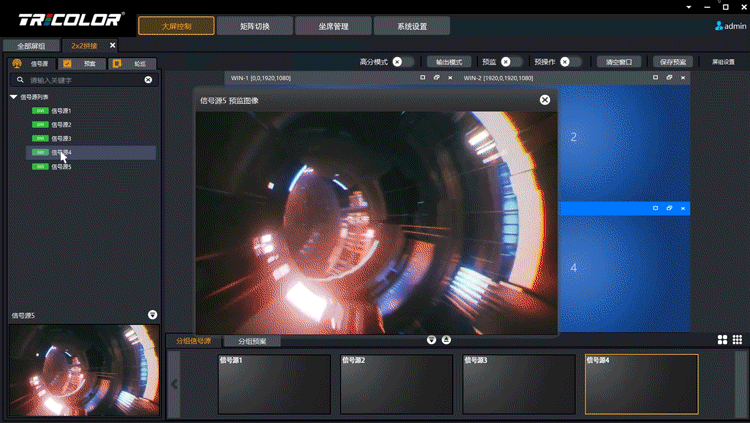Switch to 2x2 grid thumbnail view
This screenshot has width=750, height=423.
point(723,340)
